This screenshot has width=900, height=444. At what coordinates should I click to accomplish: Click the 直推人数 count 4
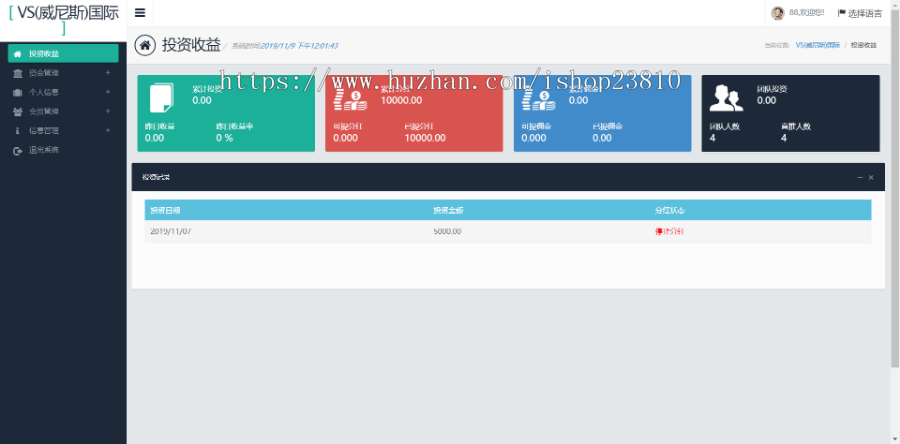pos(783,138)
